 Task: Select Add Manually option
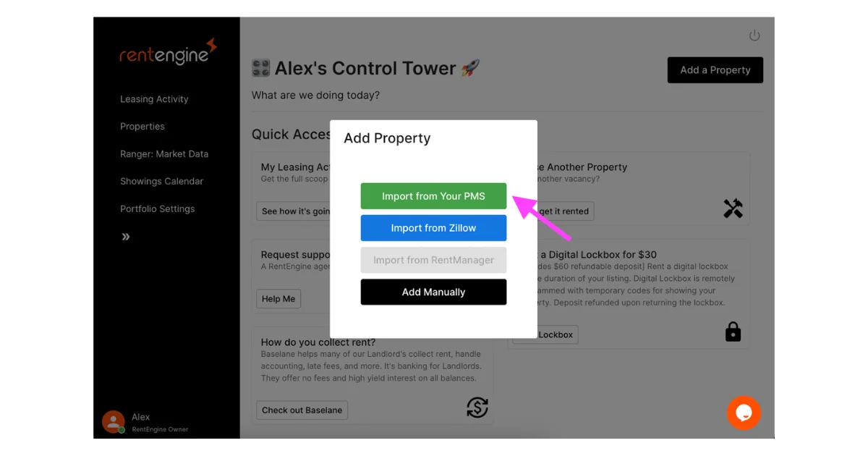click(433, 292)
